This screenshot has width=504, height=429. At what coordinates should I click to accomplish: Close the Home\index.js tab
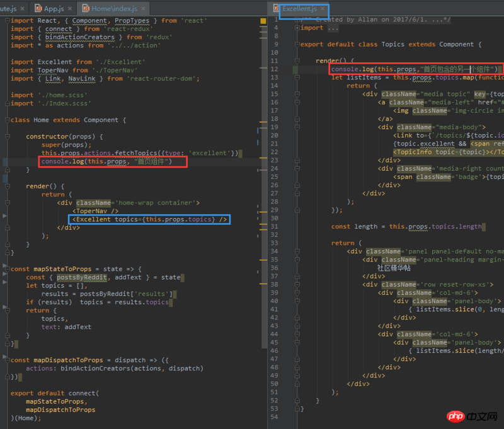pyautogui.click(x=143, y=9)
